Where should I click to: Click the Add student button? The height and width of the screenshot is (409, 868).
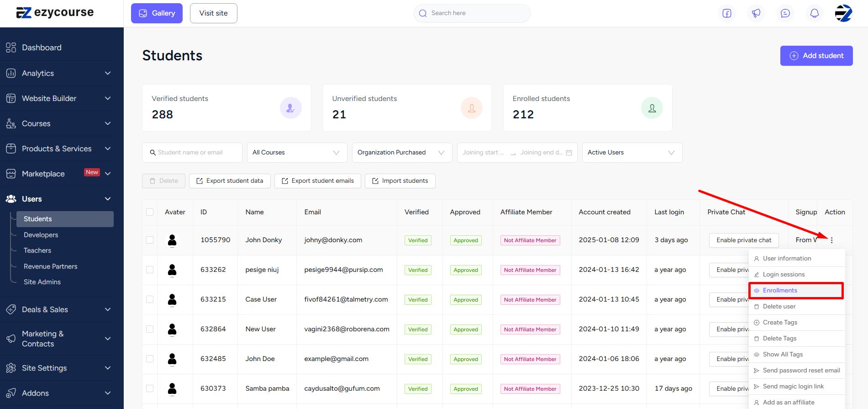[816, 56]
